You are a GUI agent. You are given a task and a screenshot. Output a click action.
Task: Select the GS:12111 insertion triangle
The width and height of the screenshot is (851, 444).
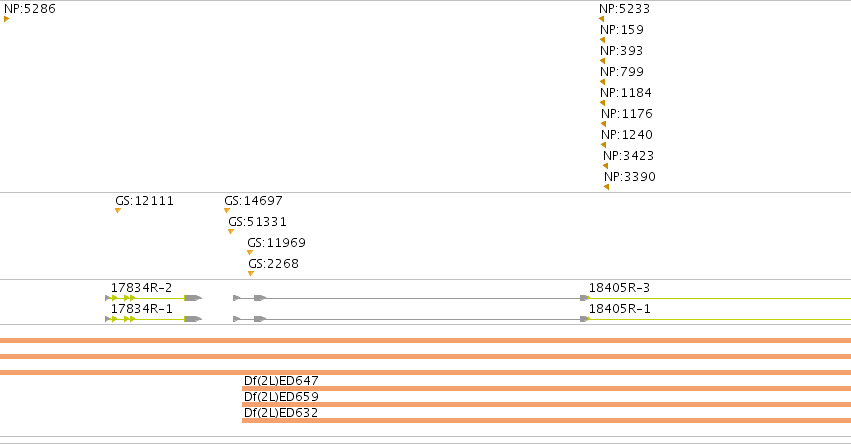118,211
